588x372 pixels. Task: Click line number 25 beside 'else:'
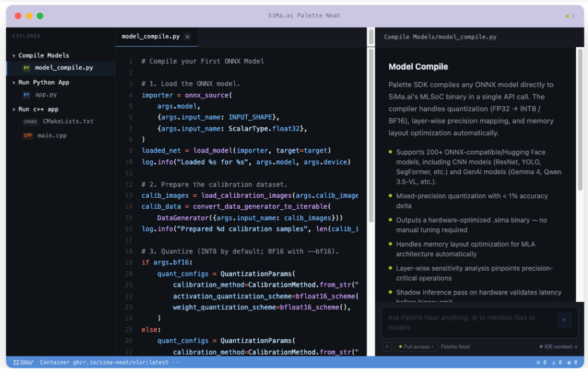(x=129, y=329)
